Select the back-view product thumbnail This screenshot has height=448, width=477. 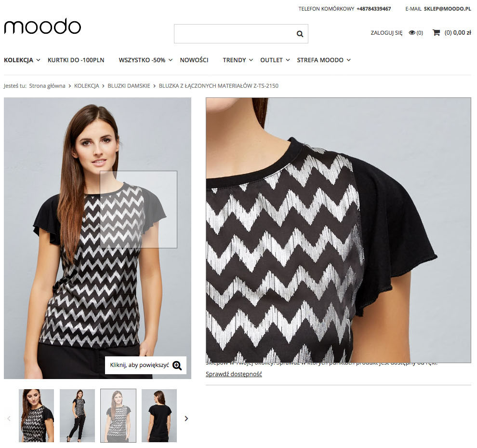point(159,415)
